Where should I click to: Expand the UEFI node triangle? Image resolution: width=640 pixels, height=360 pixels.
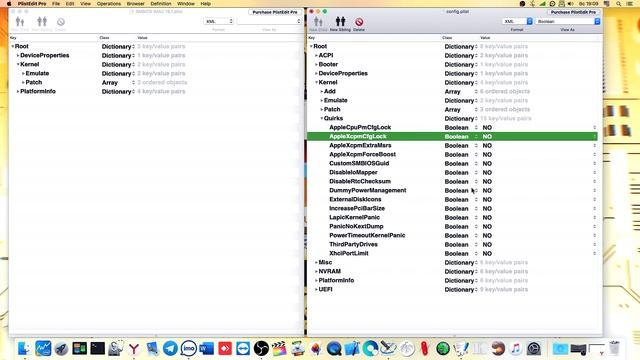click(316, 289)
